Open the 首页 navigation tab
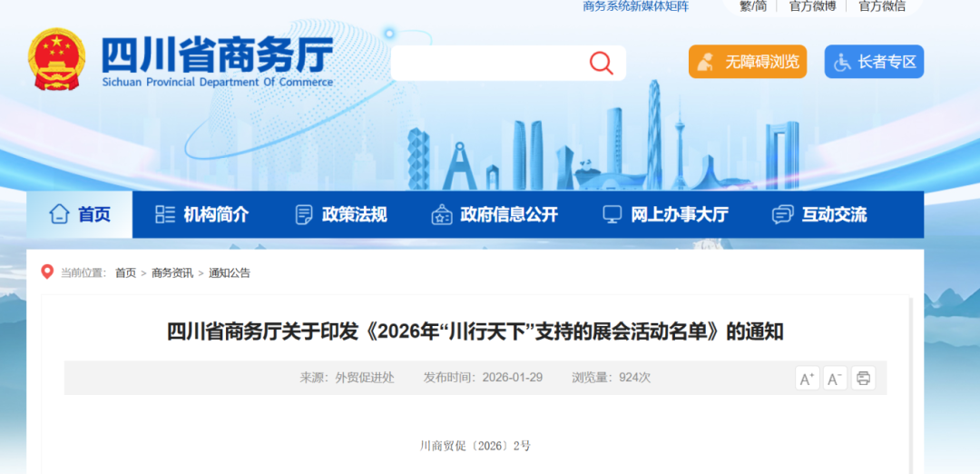The height and width of the screenshot is (474, 980). tap(79, 214)
